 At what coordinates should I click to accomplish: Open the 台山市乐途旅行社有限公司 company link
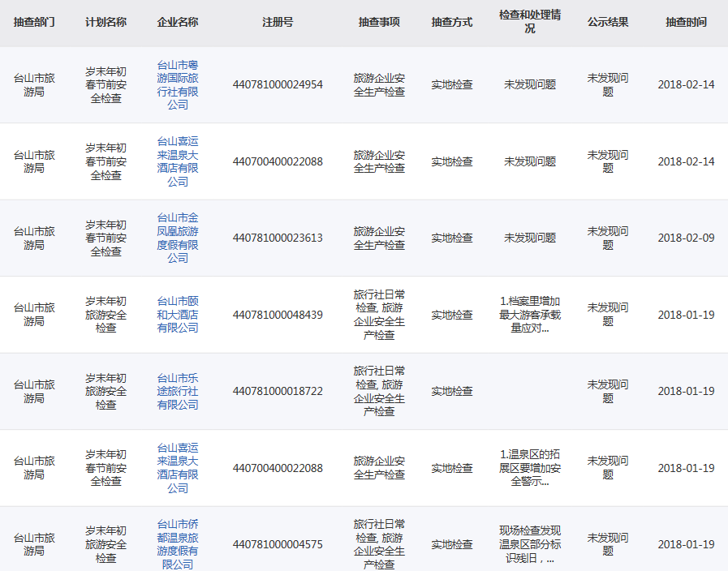177,391
